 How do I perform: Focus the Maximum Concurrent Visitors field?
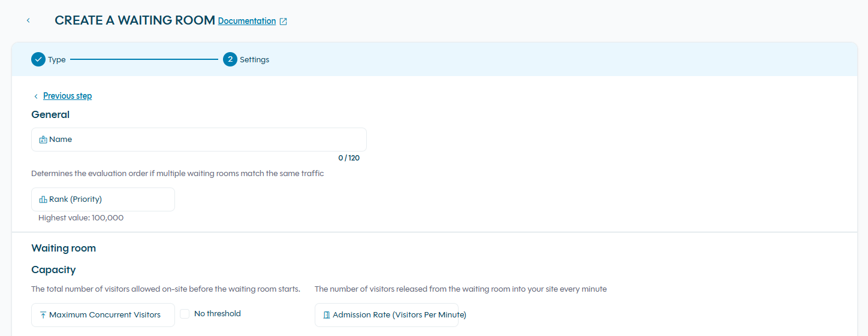tap(103, 315)
